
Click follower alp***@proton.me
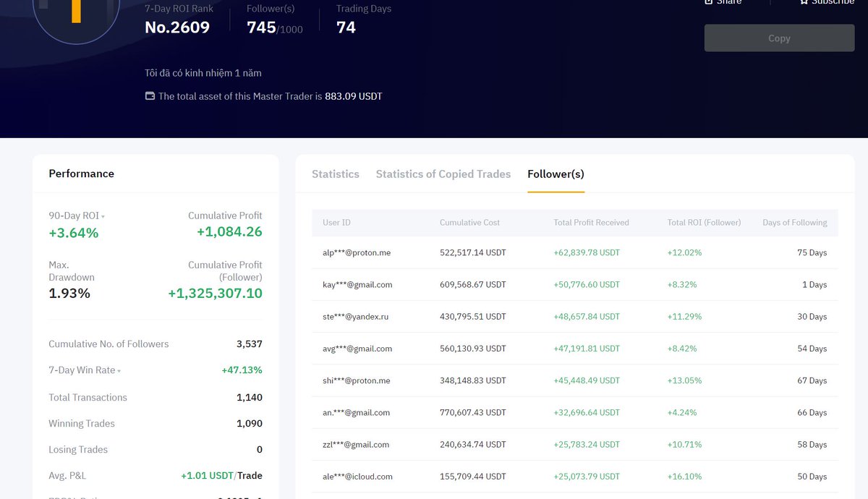pos(355,252)
